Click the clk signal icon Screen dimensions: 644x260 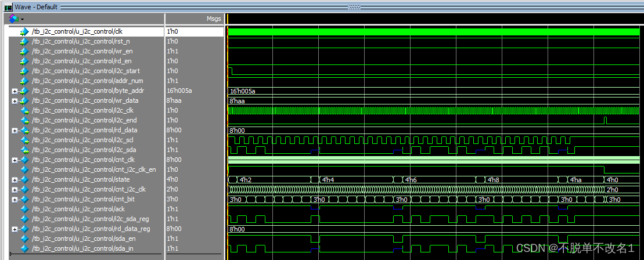tap(24, 31)
